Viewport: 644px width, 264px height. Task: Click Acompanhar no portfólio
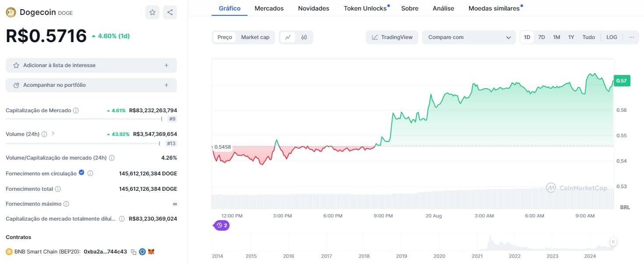91,85
